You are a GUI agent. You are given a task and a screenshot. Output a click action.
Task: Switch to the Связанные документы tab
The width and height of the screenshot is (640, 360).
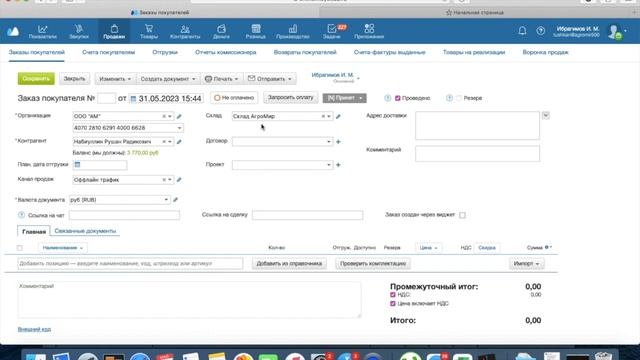tap(85, 231)
